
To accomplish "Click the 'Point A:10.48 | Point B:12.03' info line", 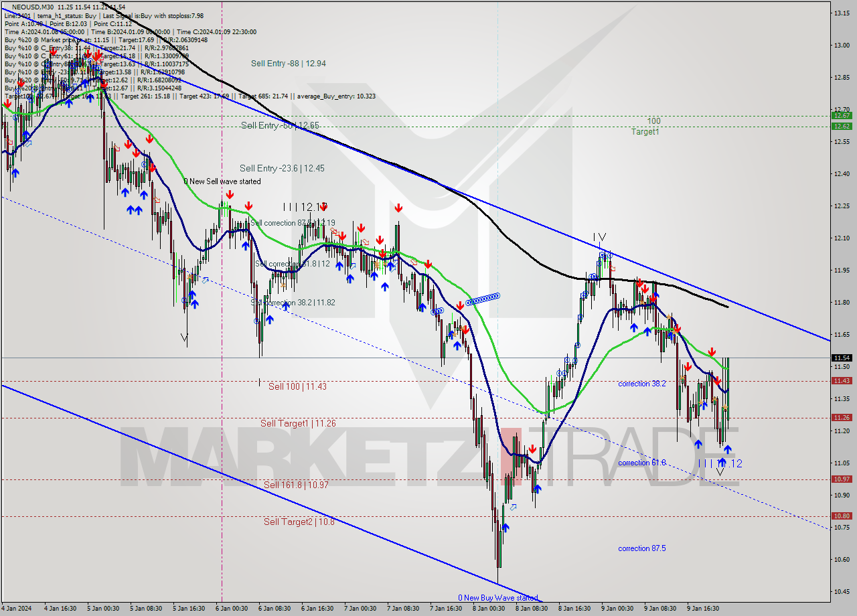I will point(68,23).
